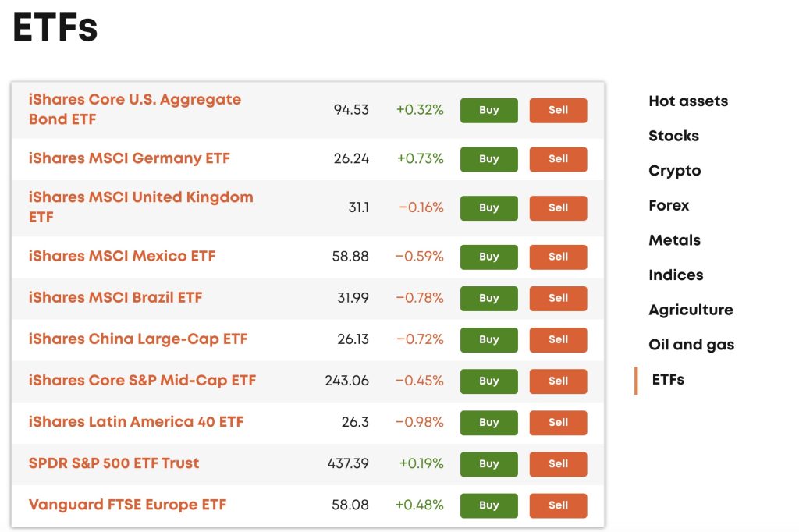The image size is (799, 532).
Task: Buy the iShares MSCI Germany ETF
Action: point(488,159)
